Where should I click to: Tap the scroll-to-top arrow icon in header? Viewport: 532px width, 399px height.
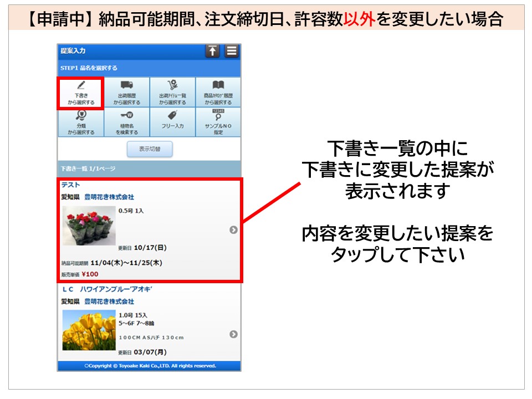tap(212, 51)
